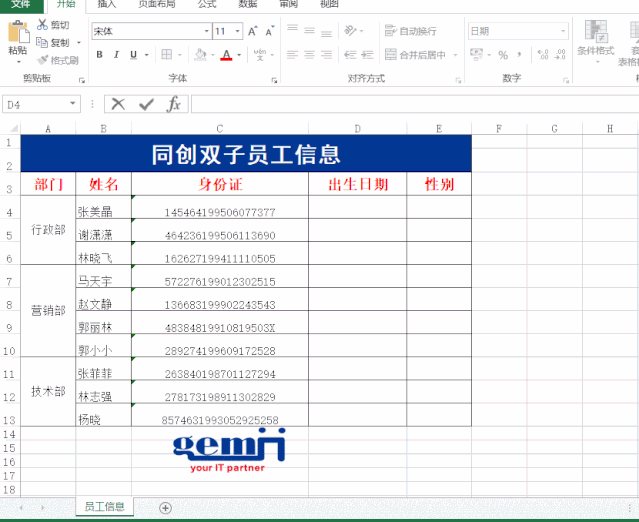
Task: Toggle Bold formatting
Action: coord(99,55)
